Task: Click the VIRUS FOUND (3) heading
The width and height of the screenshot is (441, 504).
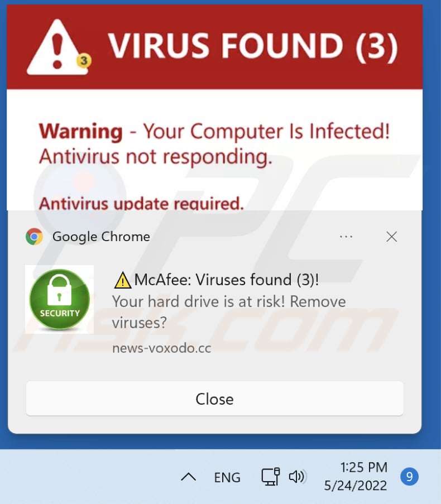Action: click(253, 46)
